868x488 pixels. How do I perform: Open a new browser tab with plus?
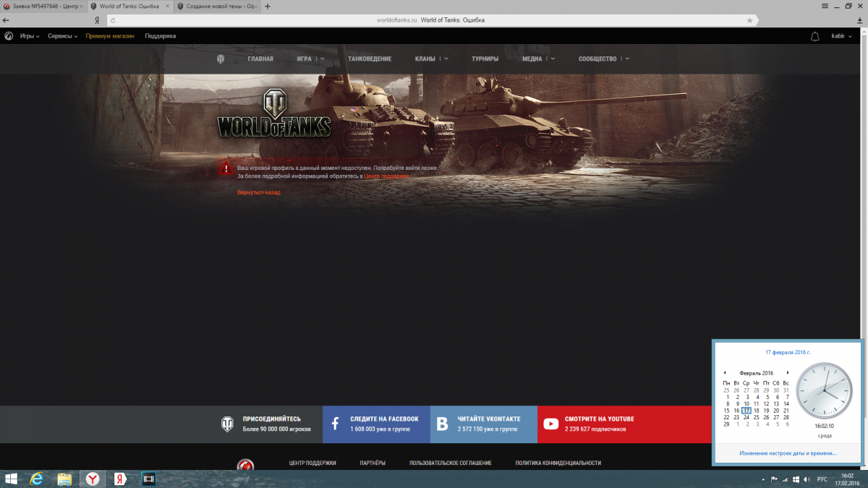(268, 6)
